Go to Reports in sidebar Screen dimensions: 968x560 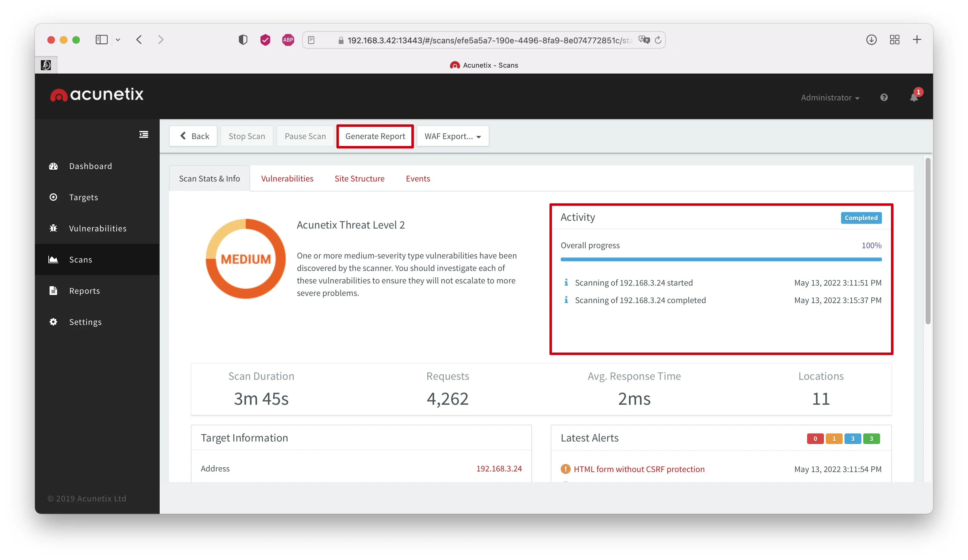pos(97,291)
